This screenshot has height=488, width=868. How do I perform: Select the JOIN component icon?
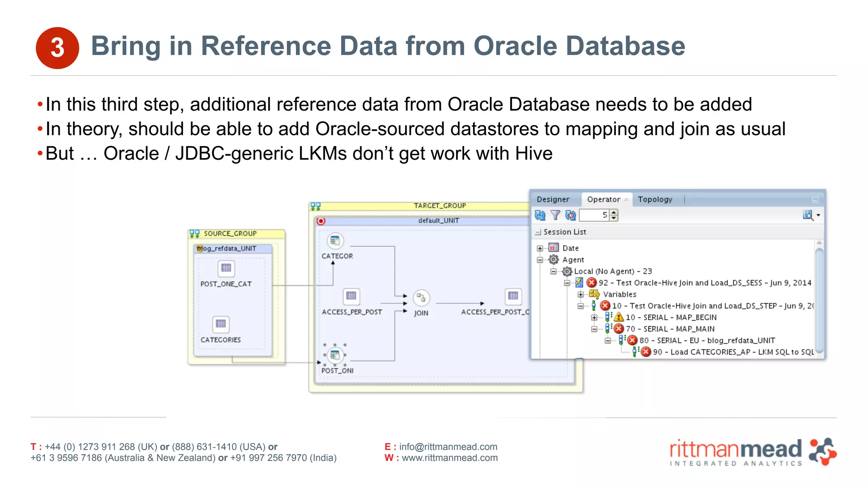click(x=421, y=298)
